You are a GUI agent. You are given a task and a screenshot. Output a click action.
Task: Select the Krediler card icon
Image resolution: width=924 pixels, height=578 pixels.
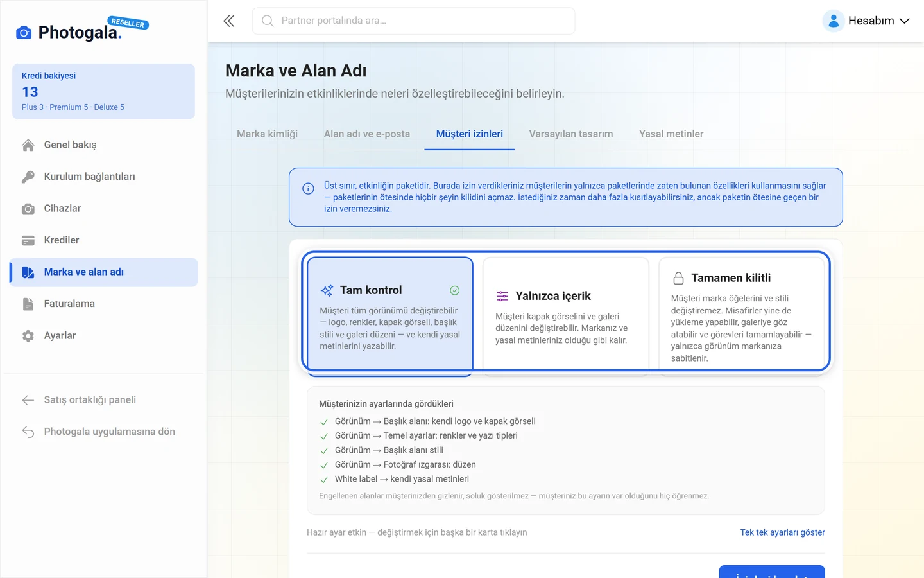coord(28,240)
